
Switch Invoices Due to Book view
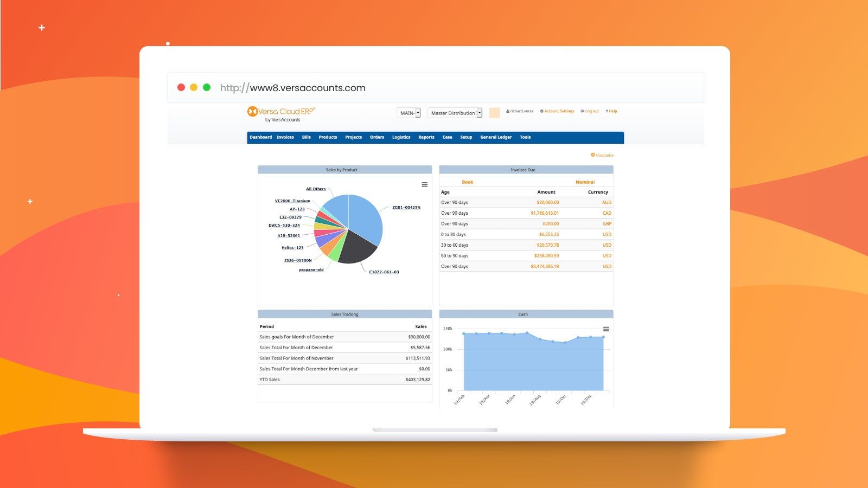tap(467, 182)
